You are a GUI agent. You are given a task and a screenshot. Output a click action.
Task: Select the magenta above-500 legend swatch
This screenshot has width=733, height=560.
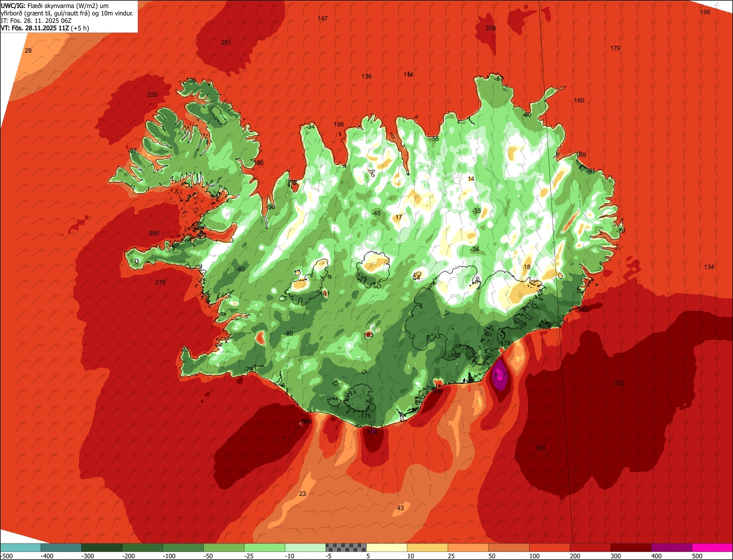click(x=712, y=547)
